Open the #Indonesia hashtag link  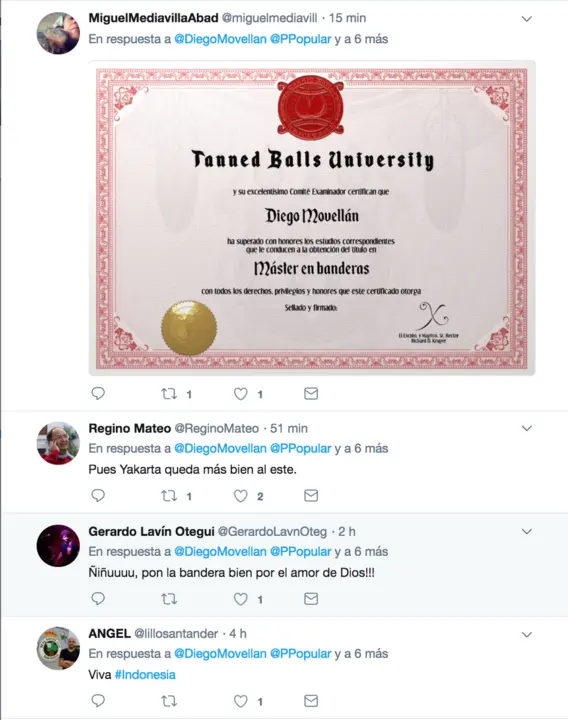point(145,675)
